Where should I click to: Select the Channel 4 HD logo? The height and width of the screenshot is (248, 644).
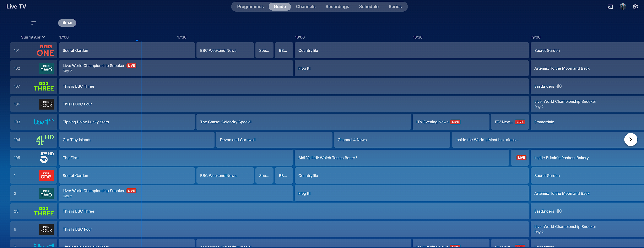44,140
